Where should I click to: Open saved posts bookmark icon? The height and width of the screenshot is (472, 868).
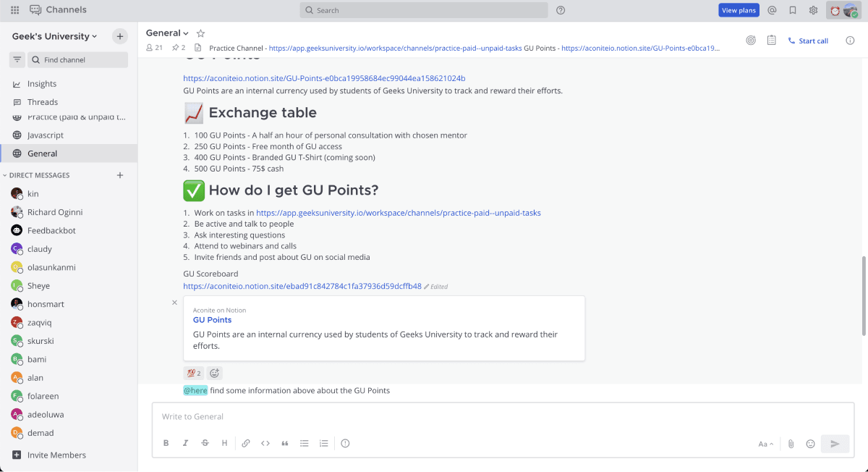pyautogui.click(x=793, y=10)
